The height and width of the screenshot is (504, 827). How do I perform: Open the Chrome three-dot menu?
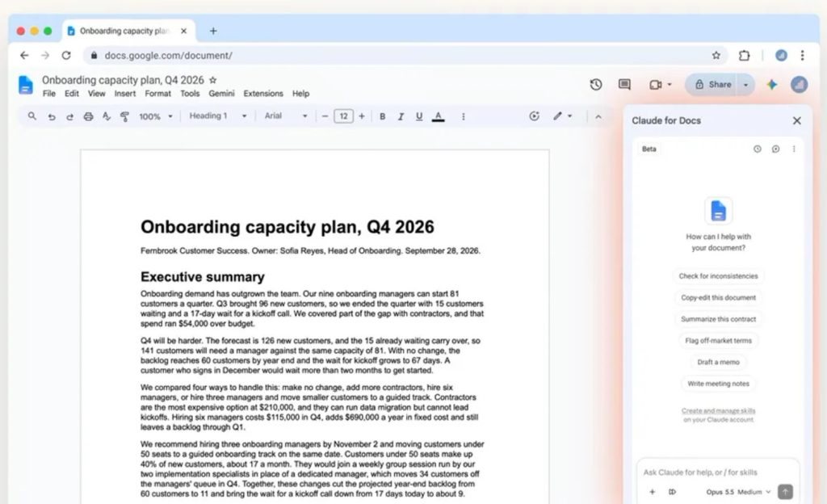pos(802,56)
